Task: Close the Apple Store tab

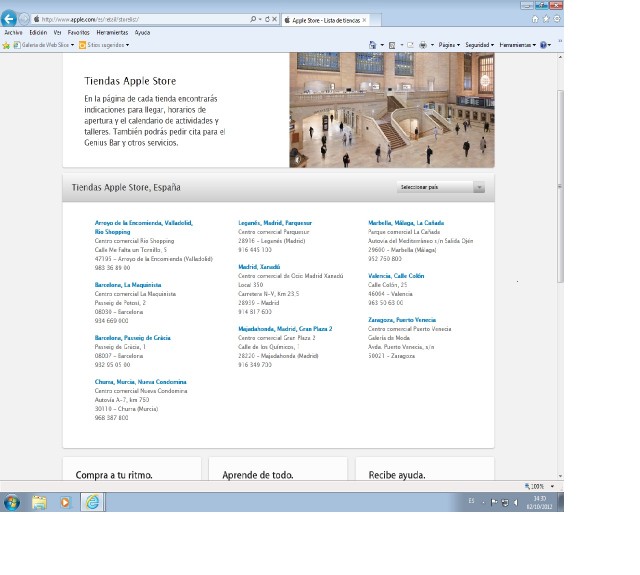Action: (364, 20)
